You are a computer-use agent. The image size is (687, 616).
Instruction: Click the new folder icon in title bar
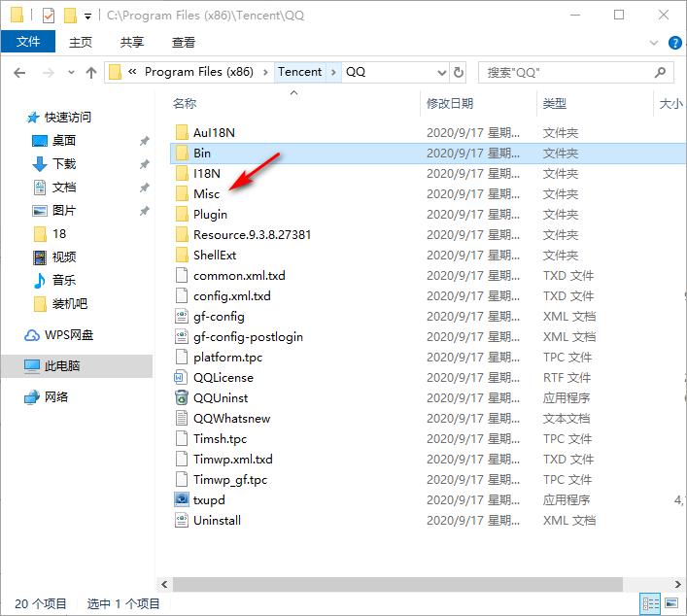70,16
